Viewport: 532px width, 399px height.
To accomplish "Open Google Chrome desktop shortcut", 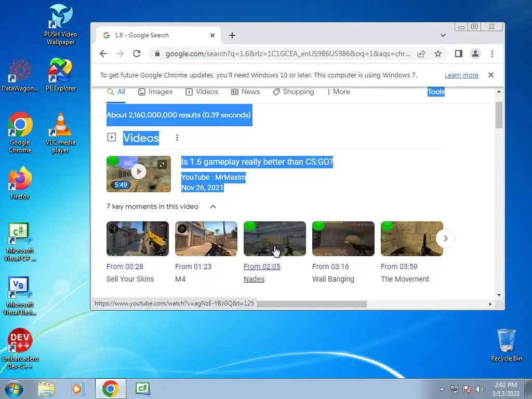I will [x=20, y=132].
